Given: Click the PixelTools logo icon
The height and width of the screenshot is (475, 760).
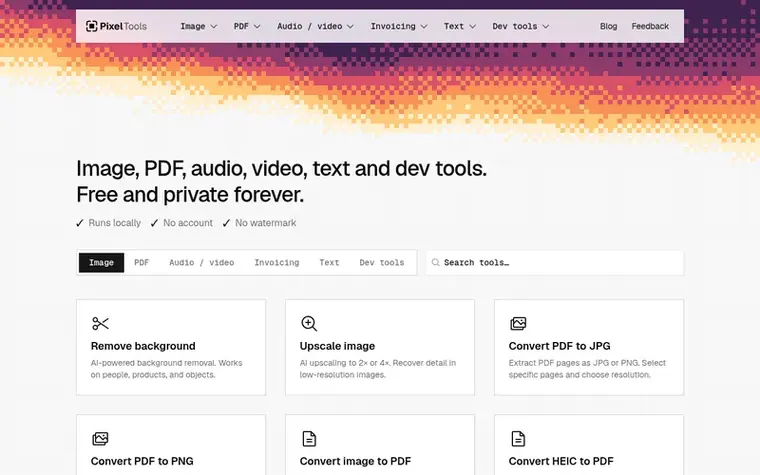Looking at the screenshot, I should (92, 26).
